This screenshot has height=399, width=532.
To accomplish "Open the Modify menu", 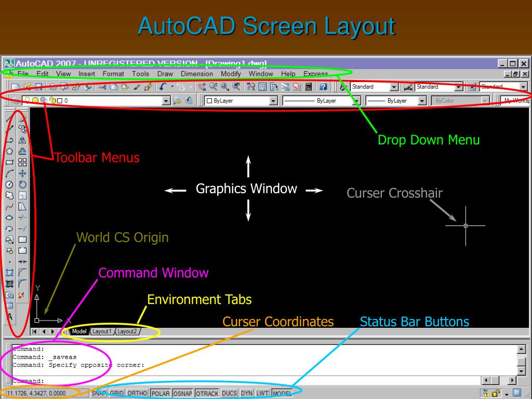I will 231,74.
